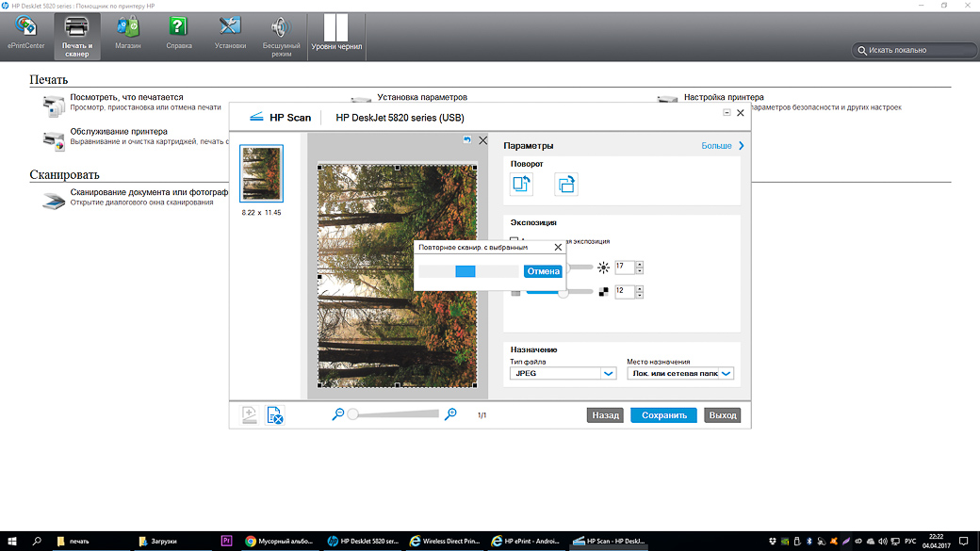
Task: Click the brightness value field showing 17
Action: pyautogui.click(x=625, y=267)
